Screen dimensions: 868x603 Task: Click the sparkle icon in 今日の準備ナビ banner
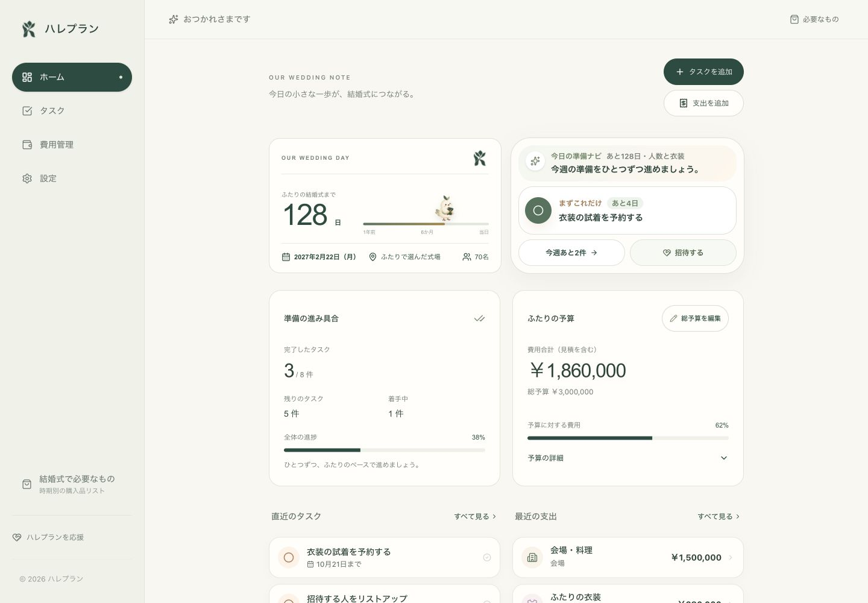pyautogui.click(x=535, y=162)
